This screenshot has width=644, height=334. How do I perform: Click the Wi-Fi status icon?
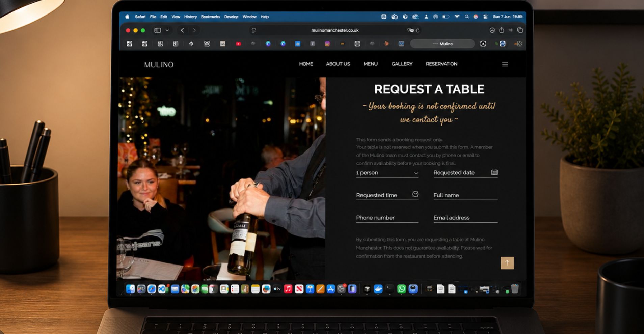pyautogui.click(x=457, y=17)
